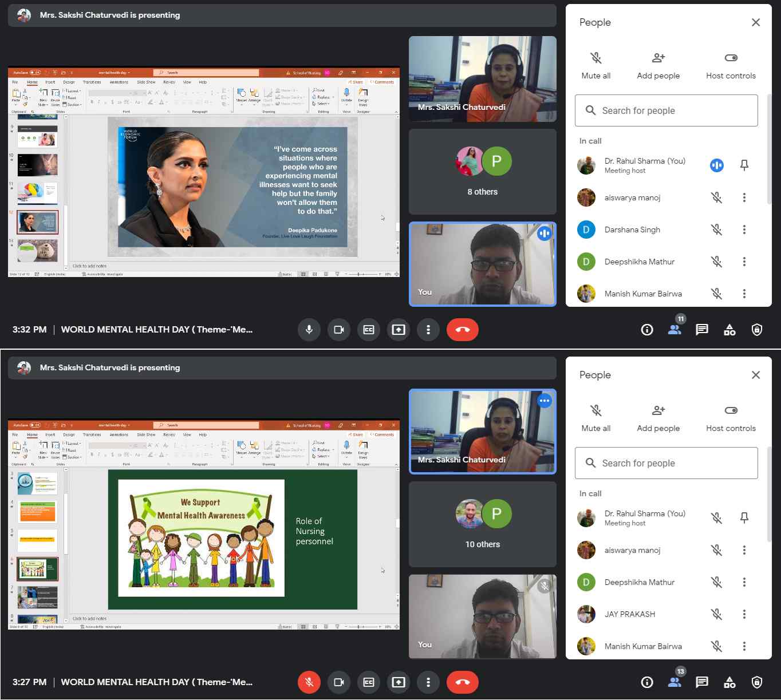Image resolution: width=781 pixels, height=700 pixels.
Task: Open the three-dot call options in 3:27 PM bar
Action: 428,682
